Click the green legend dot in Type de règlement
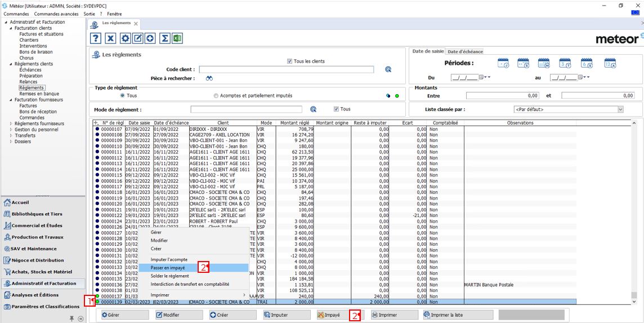 (x=397, y=96)
